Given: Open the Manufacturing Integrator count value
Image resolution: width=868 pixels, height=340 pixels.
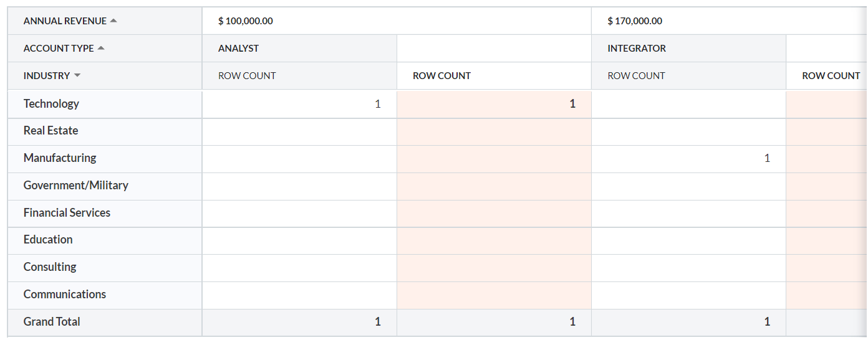Looking at the screenshot, I should (x=767, y=158).
